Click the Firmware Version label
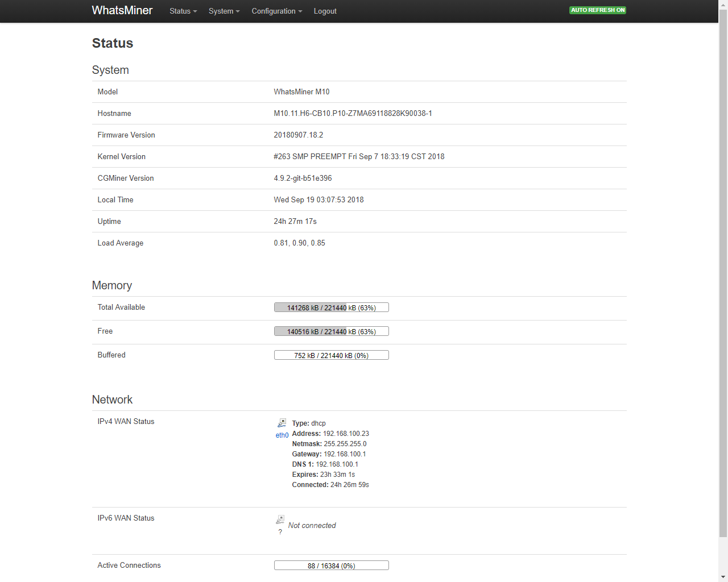This screenshot has height=582, width=728. (126, 135)
